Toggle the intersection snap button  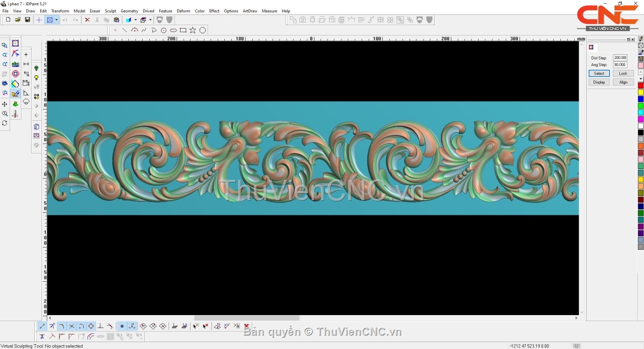point(71,326)
